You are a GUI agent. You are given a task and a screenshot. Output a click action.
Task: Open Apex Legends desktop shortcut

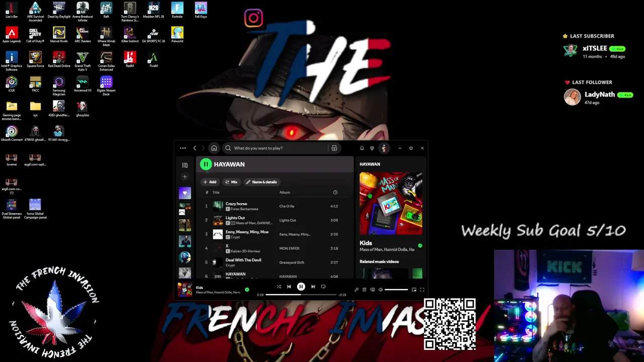coord(12,35)
